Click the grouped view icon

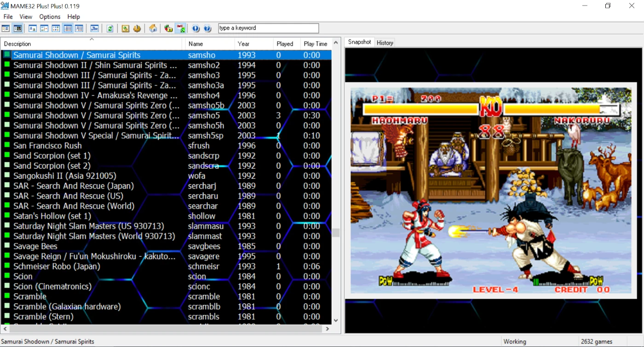79,28
